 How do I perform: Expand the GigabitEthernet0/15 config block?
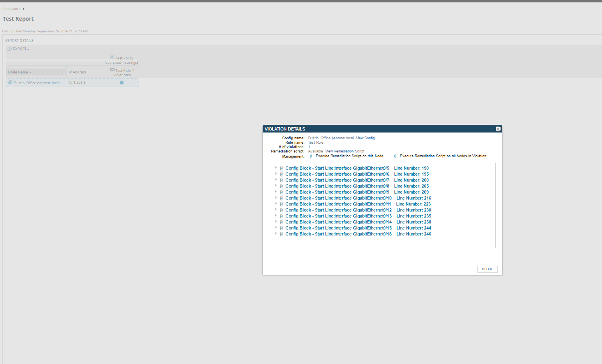pyautogui.click(x=276, y=227)
